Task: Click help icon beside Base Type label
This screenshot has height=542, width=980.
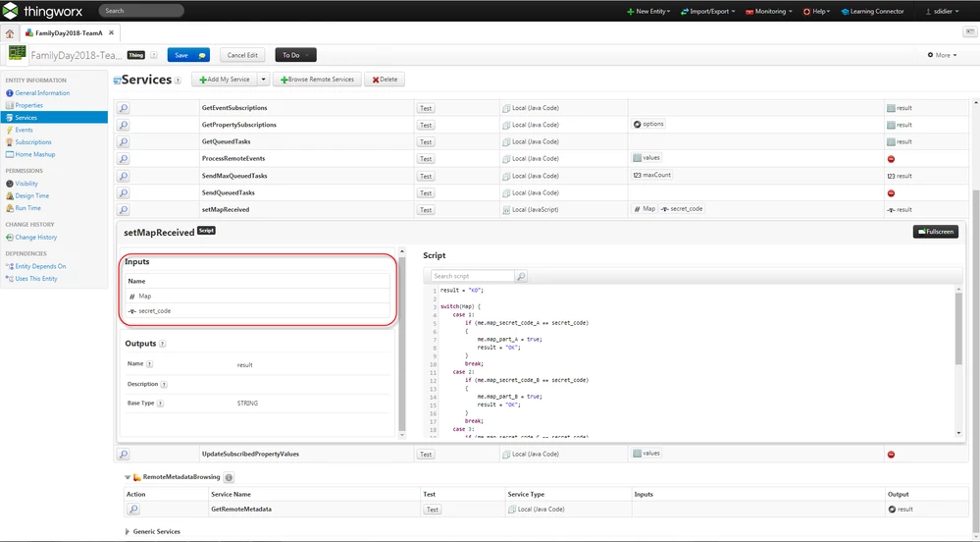Action: click(x=160, y=404)
